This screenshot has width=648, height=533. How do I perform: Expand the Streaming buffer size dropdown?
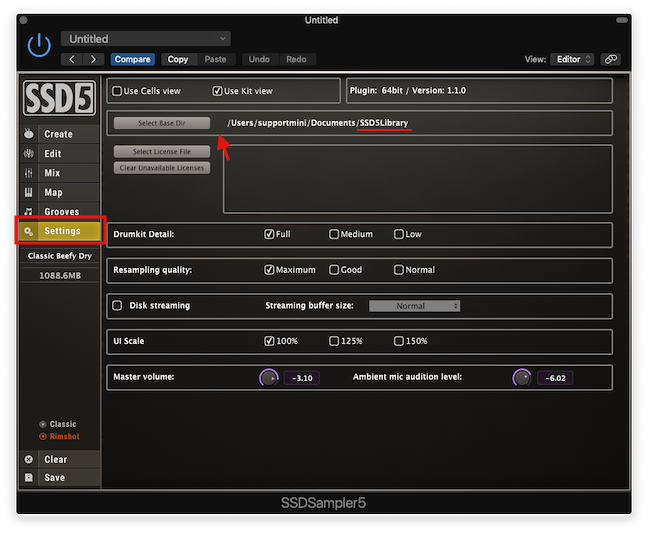coord(414,306)
